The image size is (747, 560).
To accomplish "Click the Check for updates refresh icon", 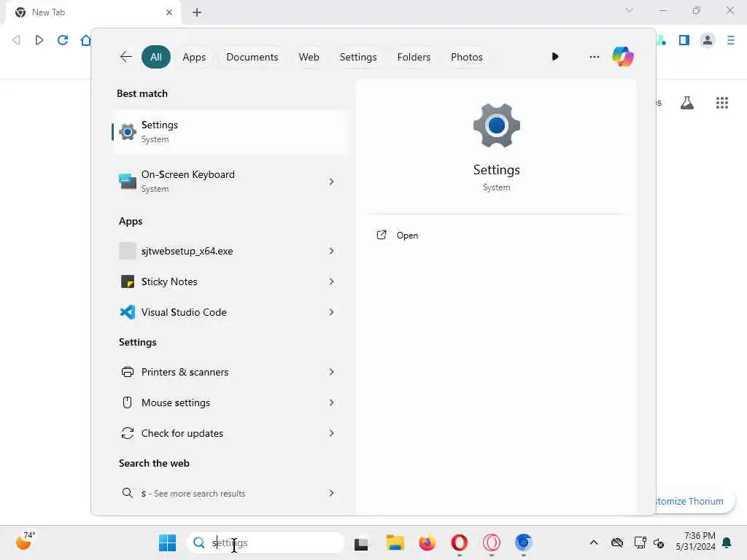I will [127, 433].
